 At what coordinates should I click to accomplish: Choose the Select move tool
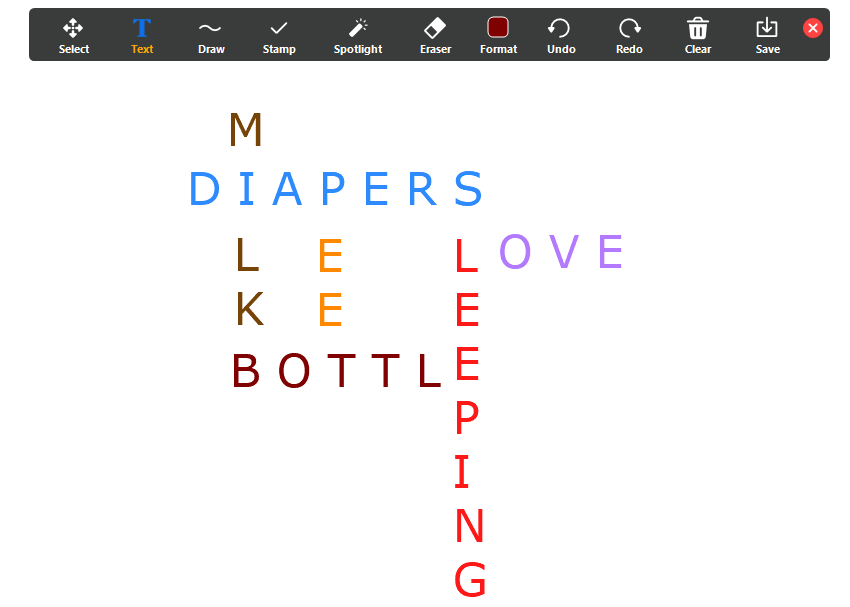pyautogui.click(x=73, y=35)
